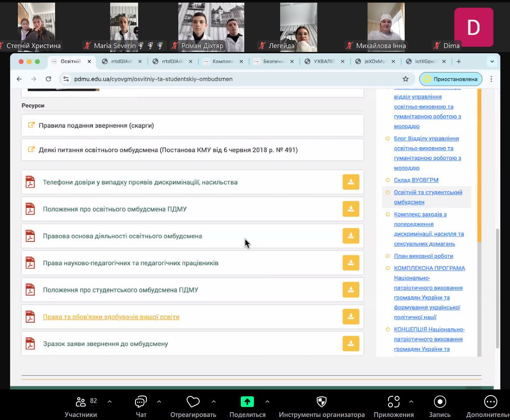Open Участники participants panel
Image resolution: width=510 pixels, height=420 pixels.
pyautogui.click(x=81, y=402)
